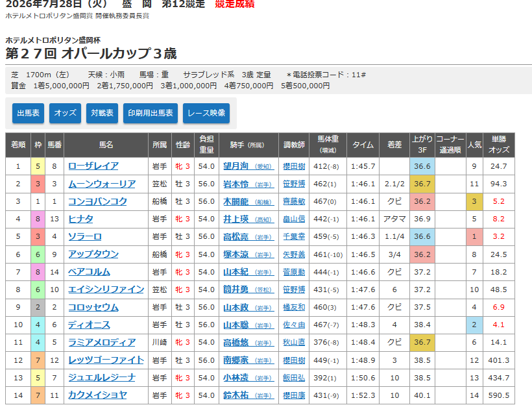Screen dimensions: 532x407
Task: Open trainer 櫻田樹 link in ローザレイア row
Action: pyautogui.click(x=294, y=166)
